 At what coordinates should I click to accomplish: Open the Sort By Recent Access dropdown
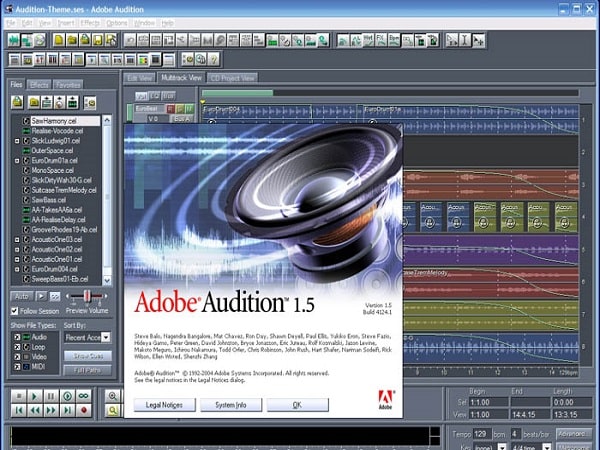coord(106,338)
